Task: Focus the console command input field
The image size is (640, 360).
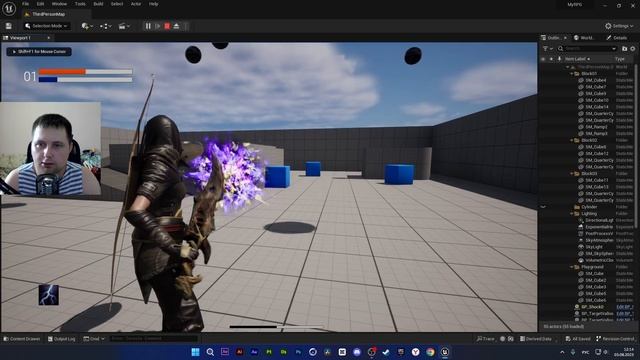Action: point(153,339)
